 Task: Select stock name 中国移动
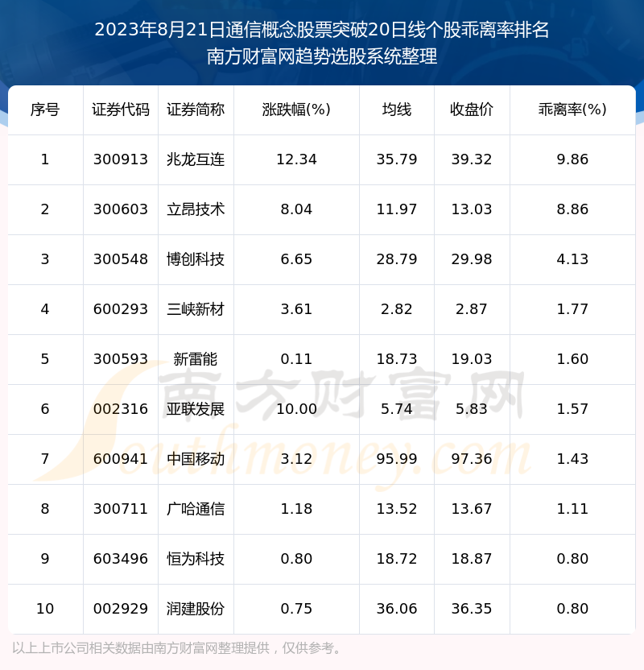click(x=196, y=459)
